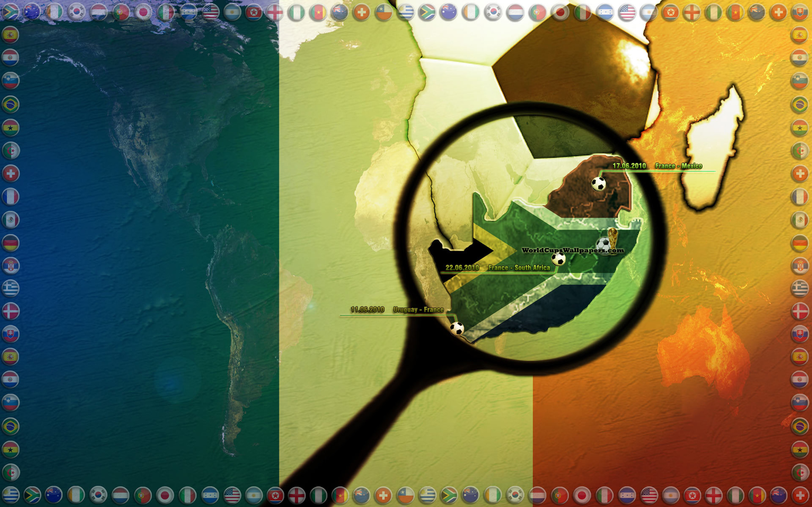Viewport: 812px width, 507px height.
Task: Click soccer ball beside France - South Africa label
Action: pos(558,259)
